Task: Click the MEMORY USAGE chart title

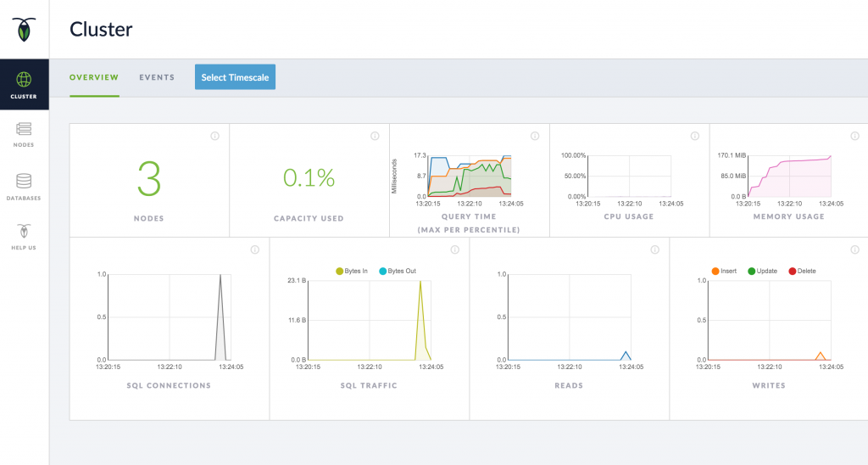Action: (789, 216)
